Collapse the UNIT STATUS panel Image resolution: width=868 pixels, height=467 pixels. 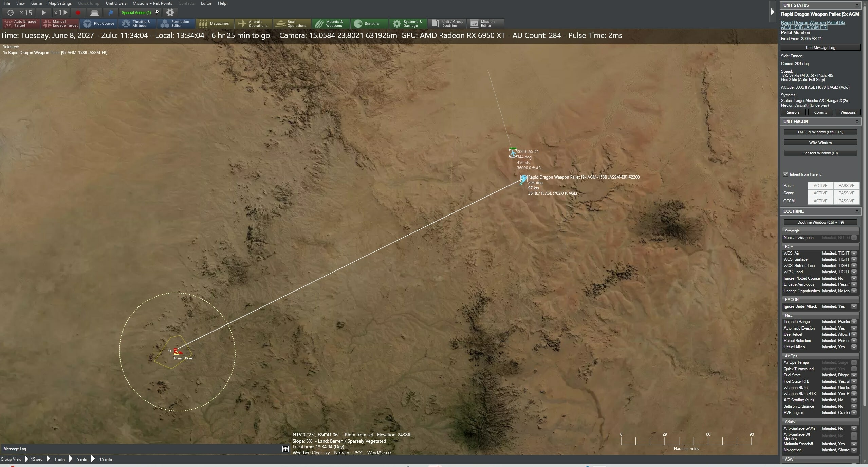(857, 5)
